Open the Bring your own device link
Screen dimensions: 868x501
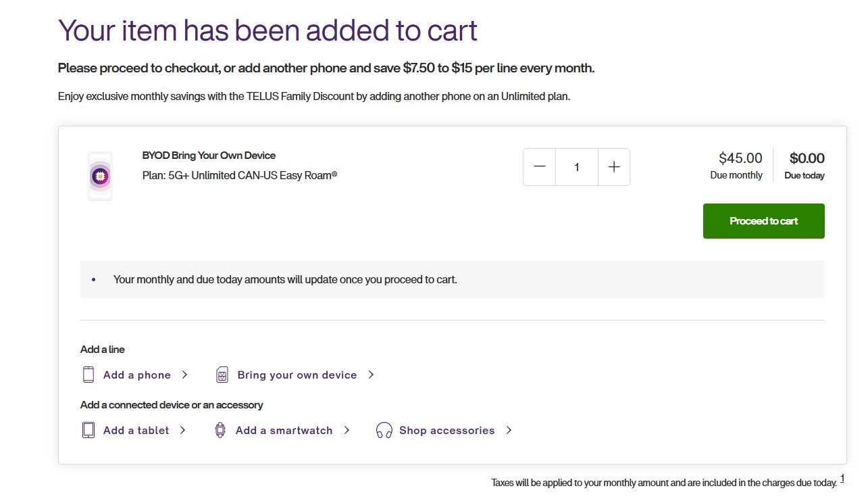click(x=297, y=375)
